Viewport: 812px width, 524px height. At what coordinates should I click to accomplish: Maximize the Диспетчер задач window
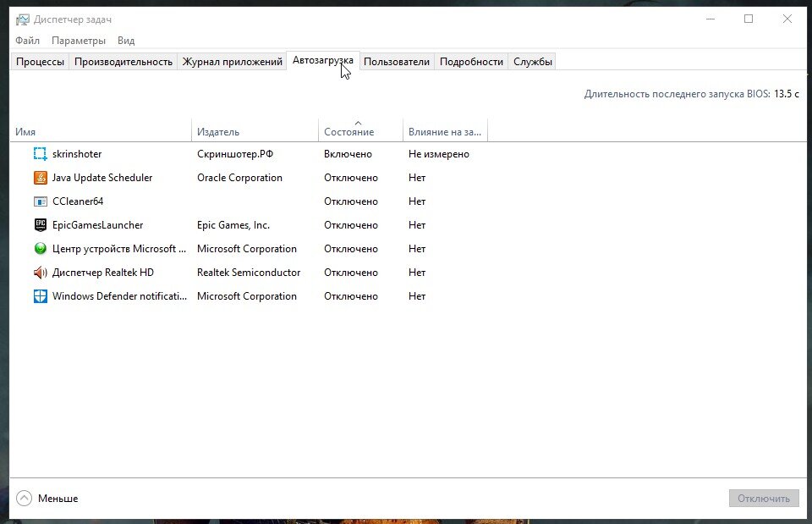click(x=749, y=19)
